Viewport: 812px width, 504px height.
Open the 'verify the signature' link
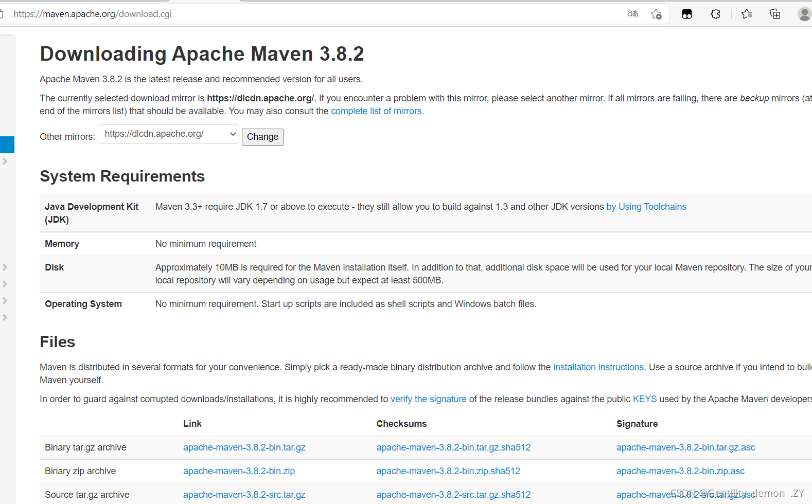[x=429, y=399]
